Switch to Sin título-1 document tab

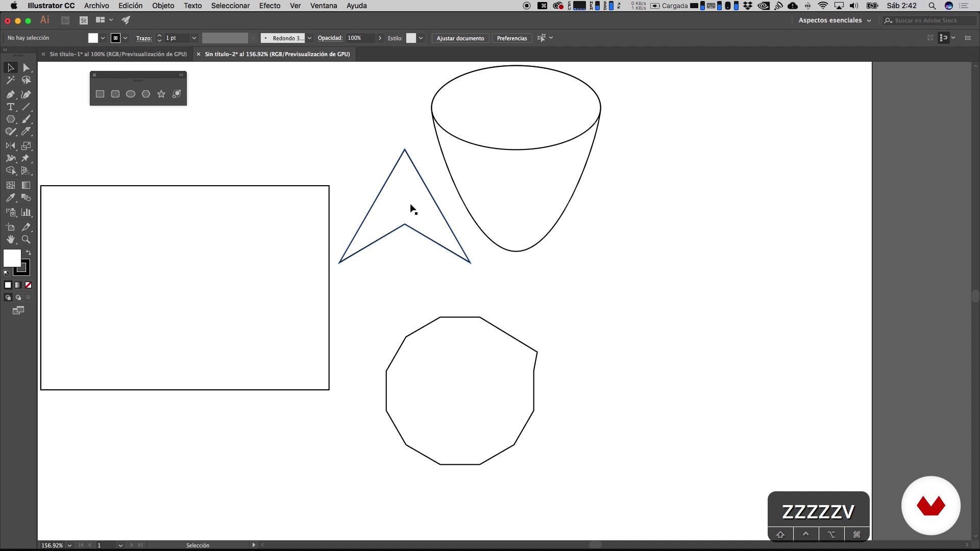click(x=118, y=54)
